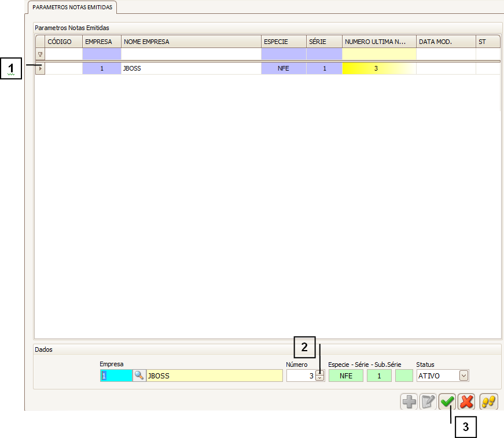Click the Empresa code input field

pos(116,376)
